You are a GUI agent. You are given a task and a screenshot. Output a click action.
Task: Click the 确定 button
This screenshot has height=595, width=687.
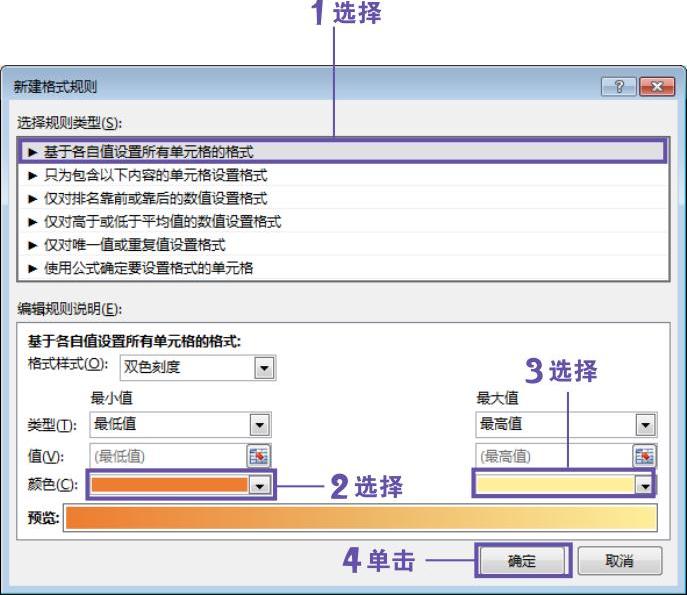point(521,561)
